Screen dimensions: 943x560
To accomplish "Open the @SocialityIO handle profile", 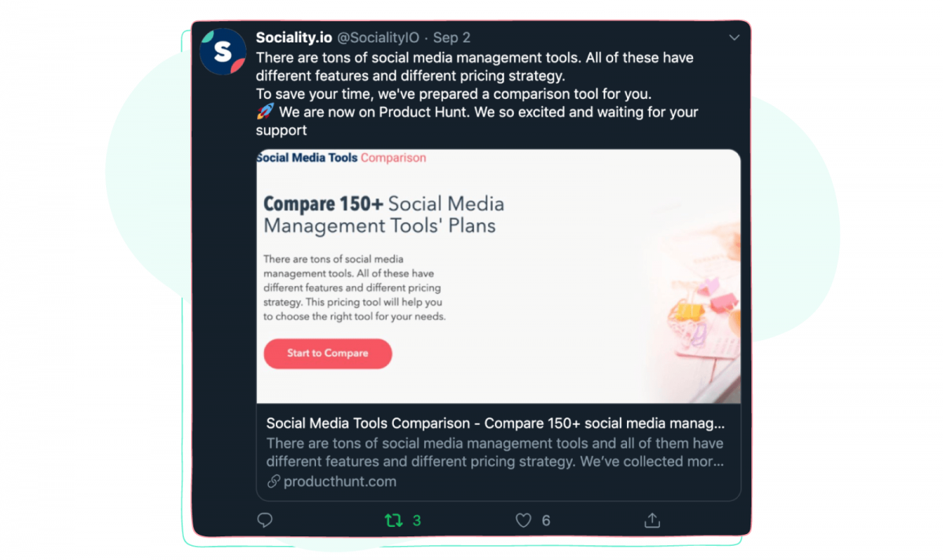I will click(x=378, y=37).
